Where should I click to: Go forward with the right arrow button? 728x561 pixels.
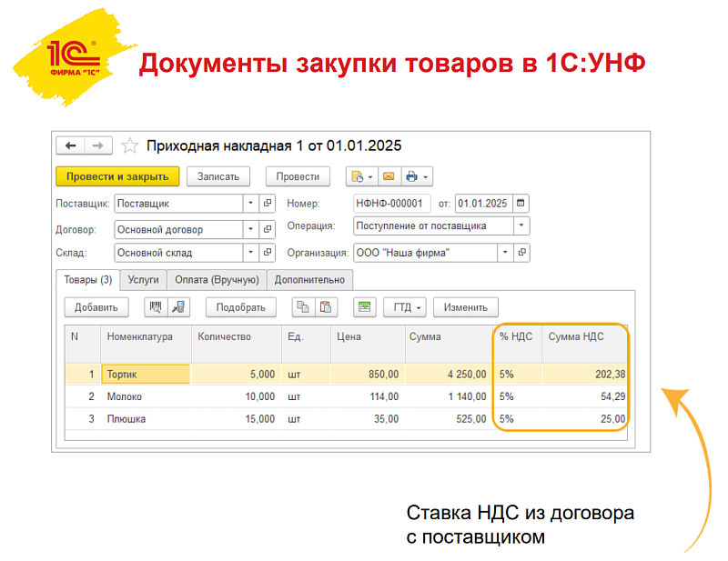point(98,145)
